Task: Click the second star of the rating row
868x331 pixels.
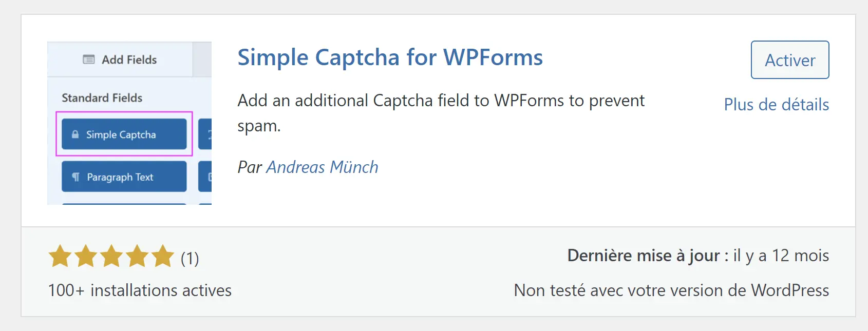Action: (84, 257)
